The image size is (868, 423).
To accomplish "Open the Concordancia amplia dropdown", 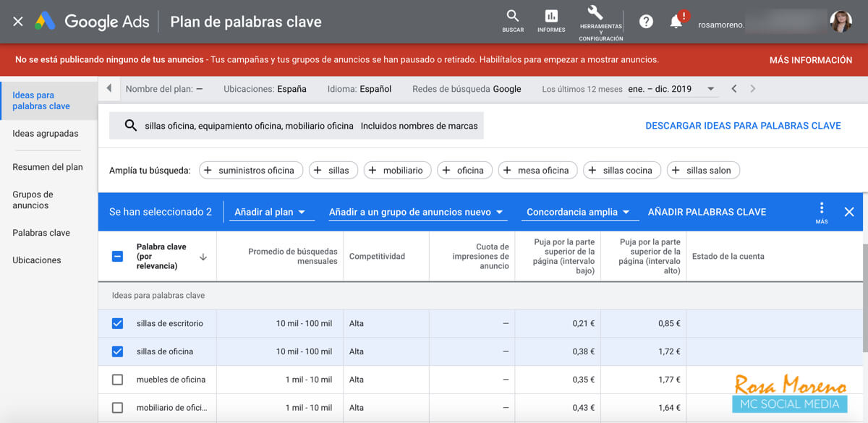I will (579, 212).
